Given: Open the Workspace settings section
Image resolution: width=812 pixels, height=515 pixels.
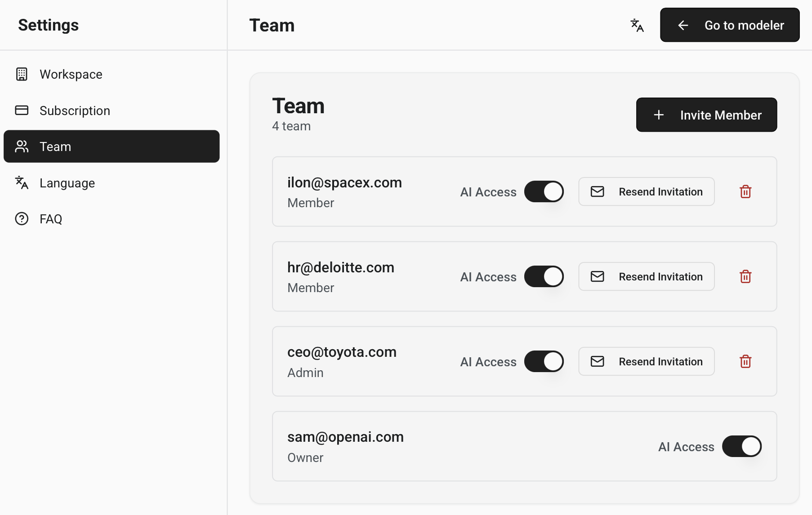Looking at the screenshot, I should point(112,74).
